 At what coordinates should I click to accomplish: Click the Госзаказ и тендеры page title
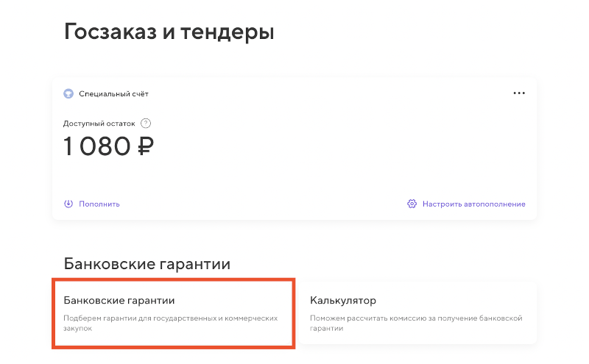(x=169, y=32)
